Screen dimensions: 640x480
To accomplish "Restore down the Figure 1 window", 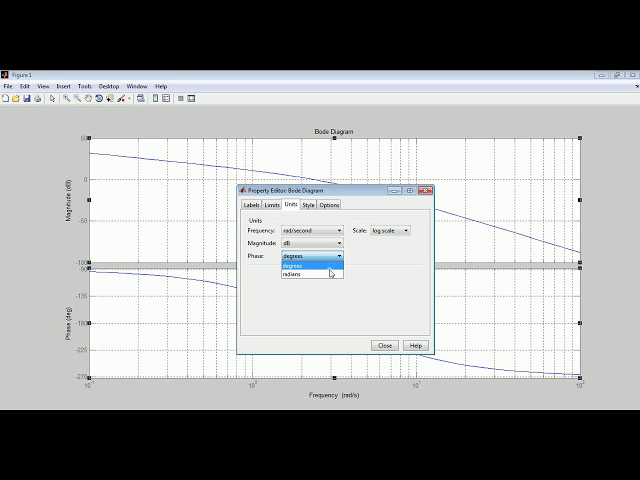I will 617,75.
